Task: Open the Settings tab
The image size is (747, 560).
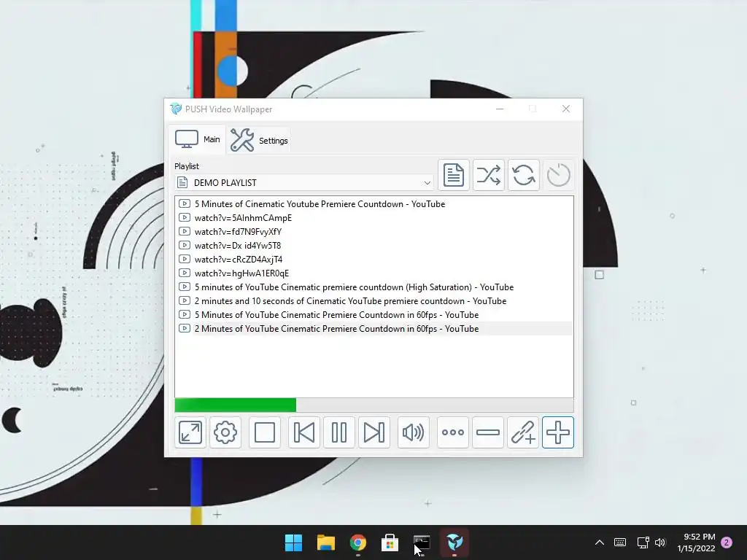Action: [x=259, y=140]
